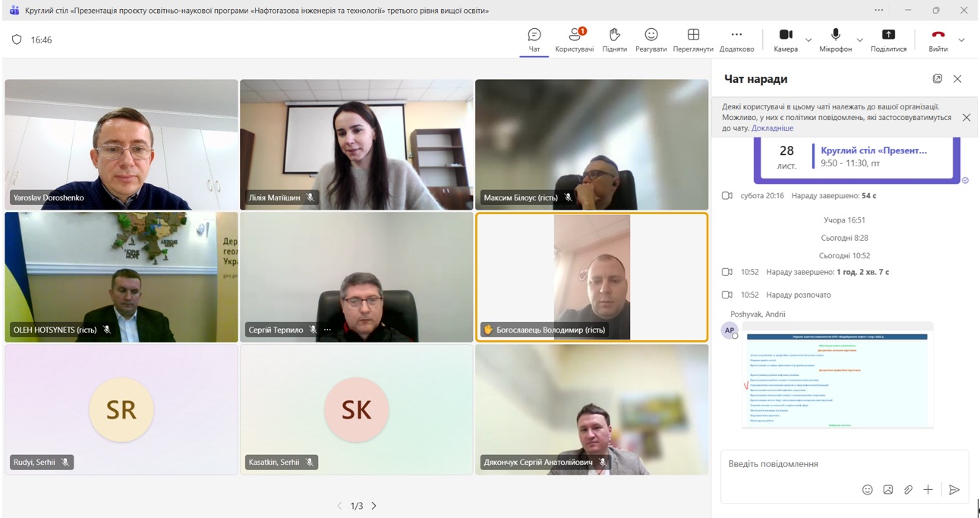Raise hand with Підняти button
This screenshot has width=980, height=518.
[x=614, y=36]
